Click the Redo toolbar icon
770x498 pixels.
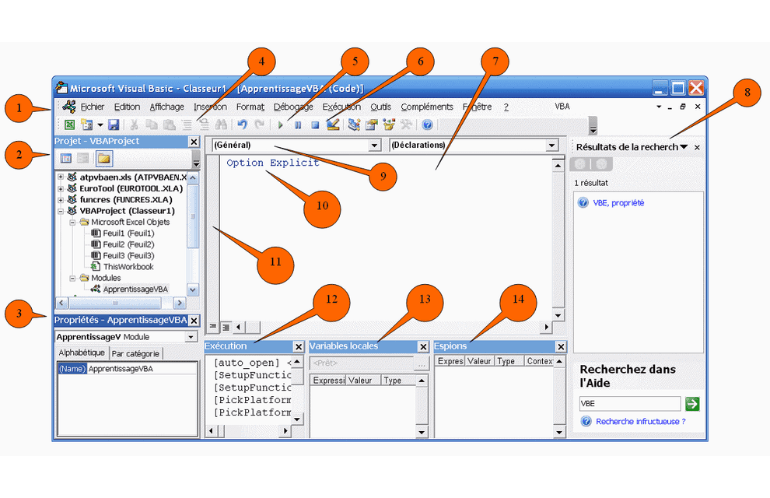[x=259, y=125]
